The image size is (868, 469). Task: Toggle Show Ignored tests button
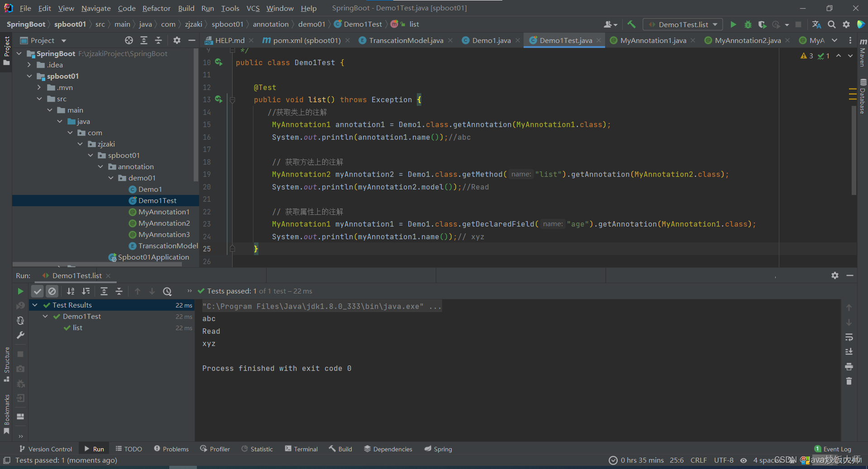[52, 291]
